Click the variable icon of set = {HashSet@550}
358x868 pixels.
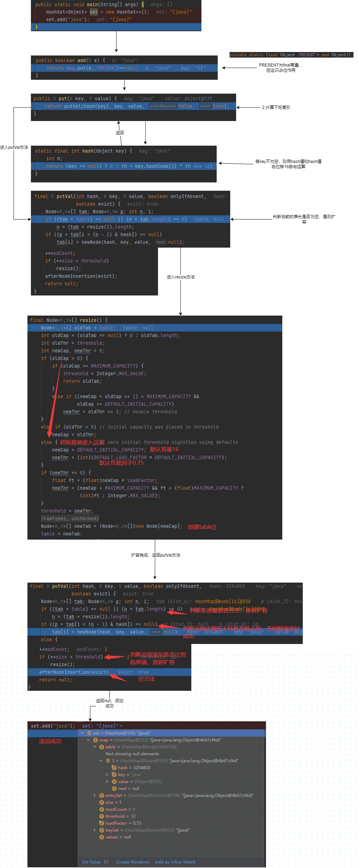[89, 733]
